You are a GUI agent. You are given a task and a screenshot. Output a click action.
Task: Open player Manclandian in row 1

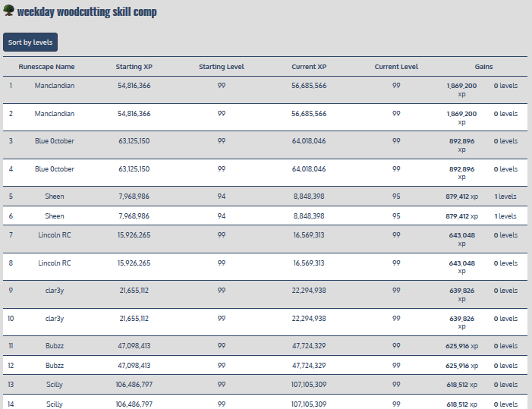55,86
